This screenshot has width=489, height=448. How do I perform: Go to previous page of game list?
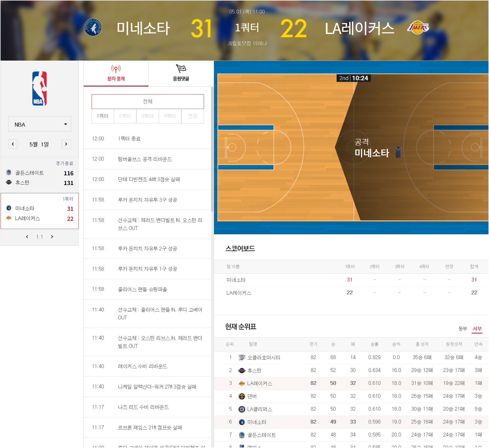pos(27,237)
